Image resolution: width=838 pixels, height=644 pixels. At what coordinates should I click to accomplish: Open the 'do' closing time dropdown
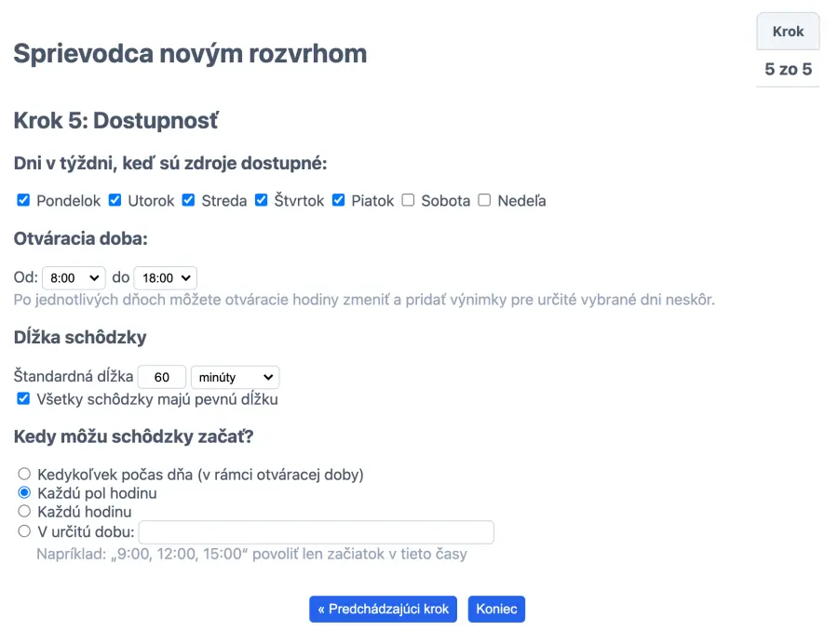[165, 277]
